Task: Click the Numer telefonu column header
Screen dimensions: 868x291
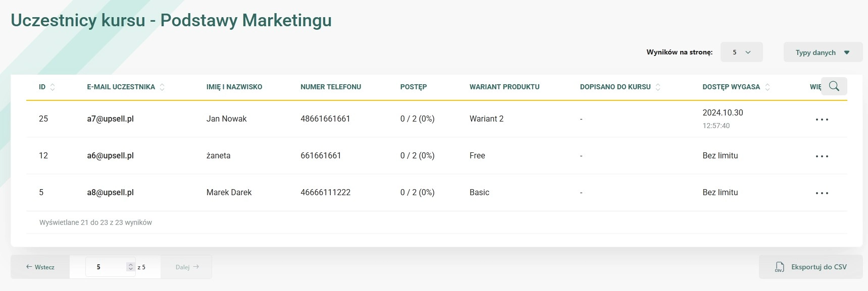Action: pos(331,87)
